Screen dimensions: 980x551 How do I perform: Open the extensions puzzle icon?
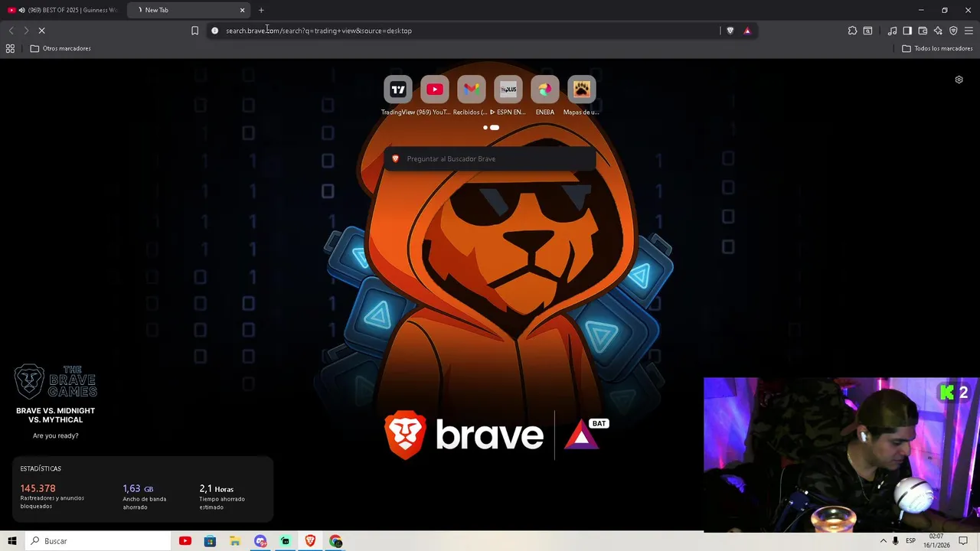click(852, 31)
